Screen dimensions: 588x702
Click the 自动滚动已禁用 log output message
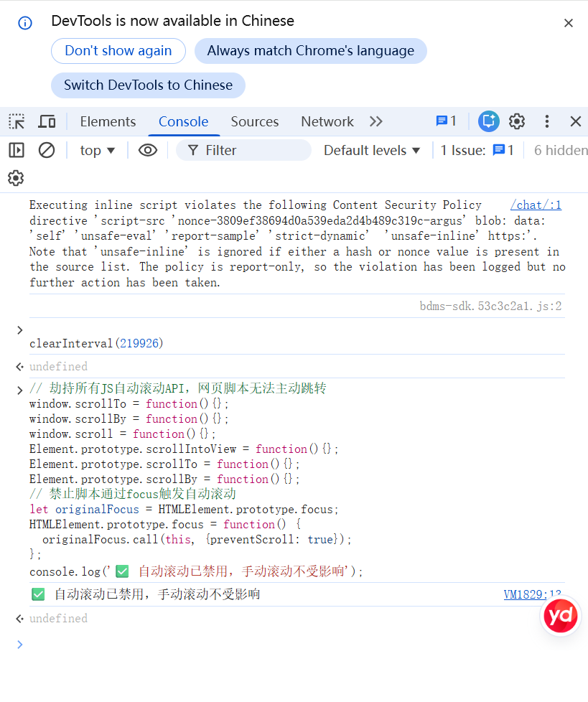pyautogui.click(x=146, y=594)
